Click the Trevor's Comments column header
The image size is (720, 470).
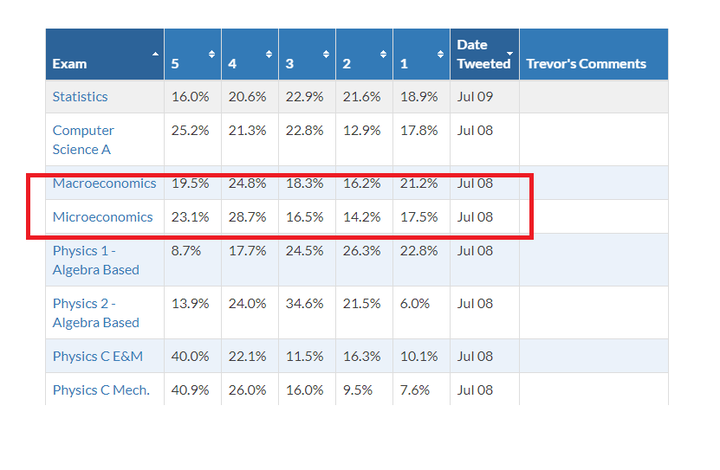click(x=586, y=63)
